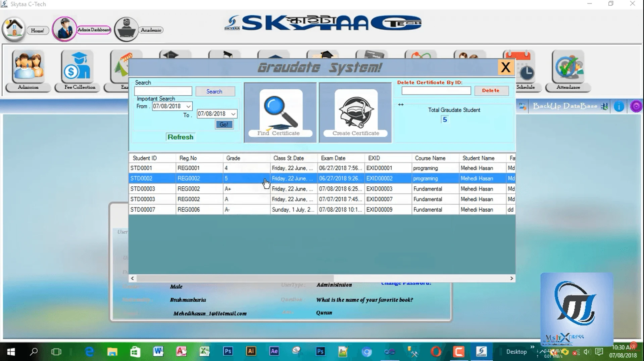The image size is (644, 361).
Task: Select row STD0001
Action: tap(322, 168)
